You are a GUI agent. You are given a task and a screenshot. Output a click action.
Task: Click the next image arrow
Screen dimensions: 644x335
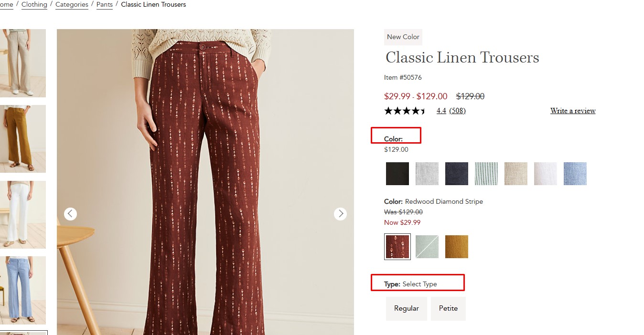(340, 214)
